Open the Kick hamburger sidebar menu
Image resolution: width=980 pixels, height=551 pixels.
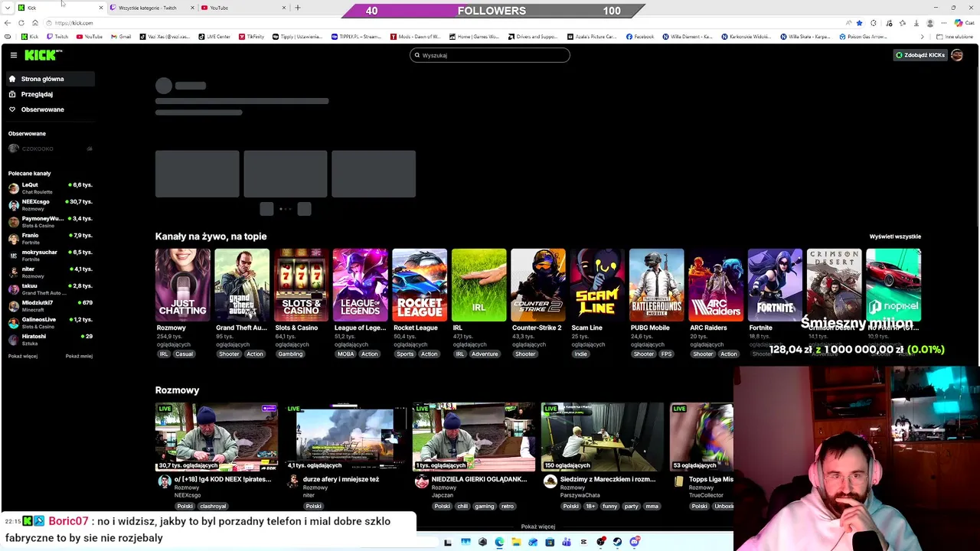pyautogui.click(x=13, y=55)
